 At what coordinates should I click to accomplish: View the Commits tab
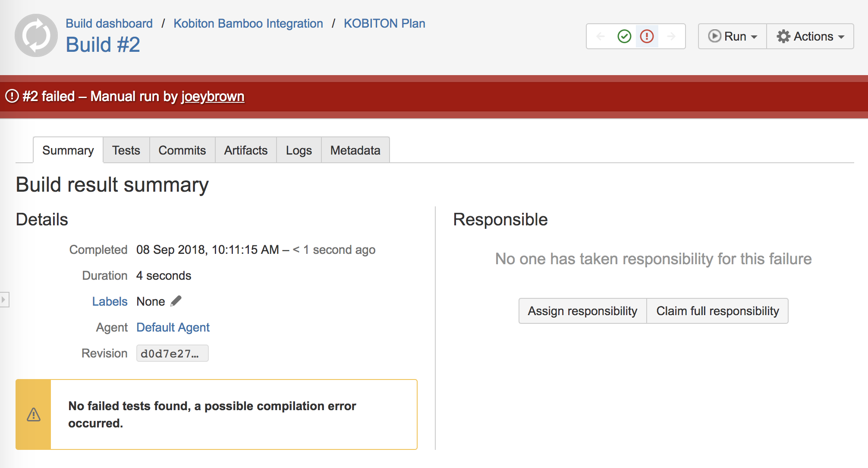click(182, 150)
